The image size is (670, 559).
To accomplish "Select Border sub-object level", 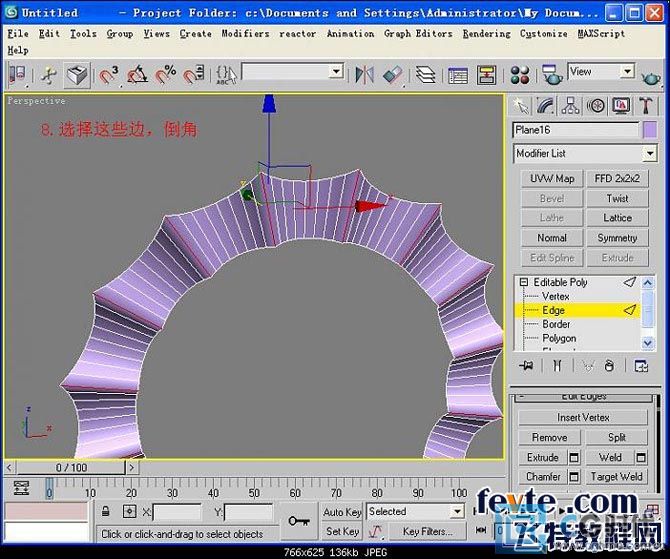I will (x=556, y=324).
